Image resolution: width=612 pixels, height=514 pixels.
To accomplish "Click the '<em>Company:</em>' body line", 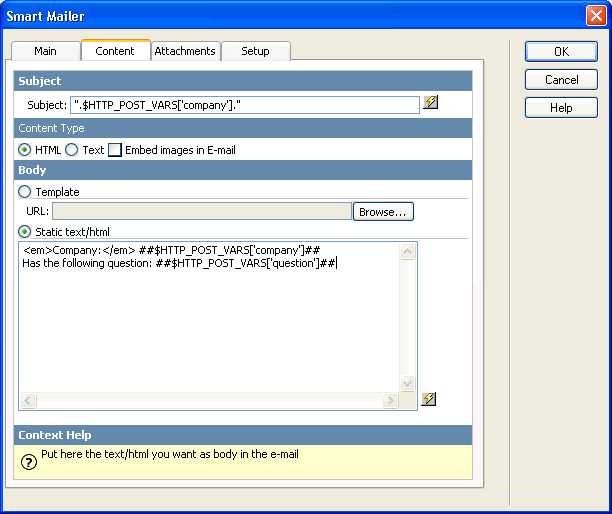I will [x=172, y=250].
